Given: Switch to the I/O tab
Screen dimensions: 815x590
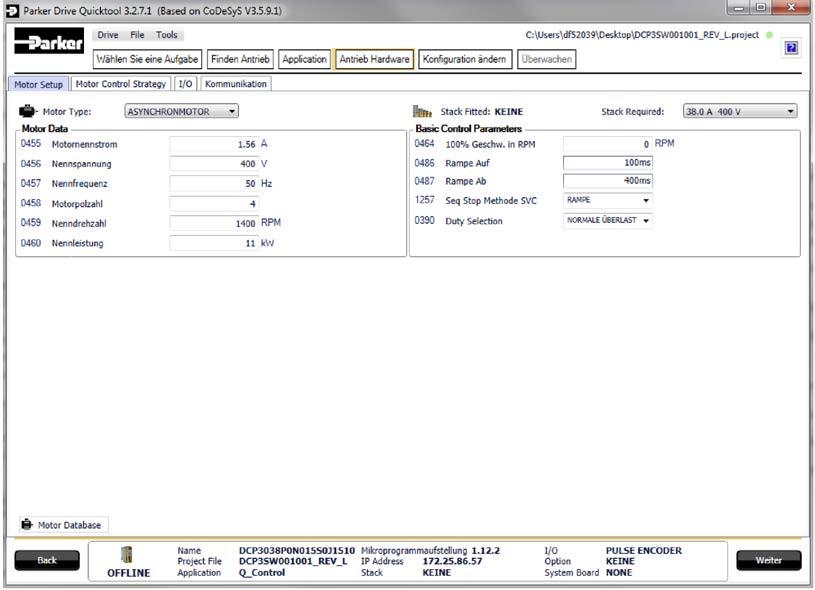Looking at the screenshot, I should tap(186, 84).
